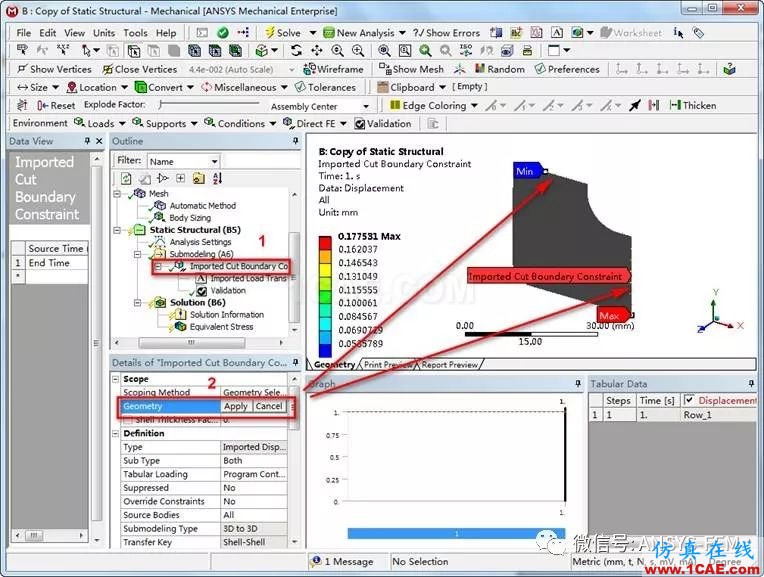Click the blue bottom of the color legend
764x577 pixels.
325,350
